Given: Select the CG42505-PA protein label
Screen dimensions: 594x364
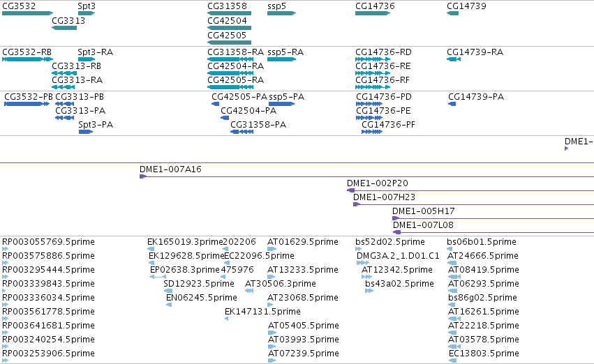Looking at the screenshot, I should point(239,97).
